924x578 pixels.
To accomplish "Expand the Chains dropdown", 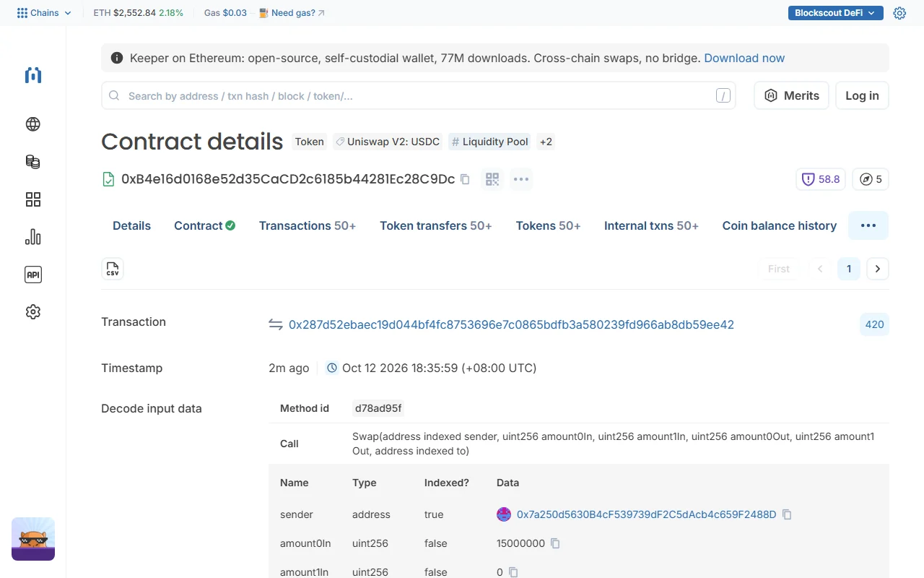I will (x=44, y=13).
